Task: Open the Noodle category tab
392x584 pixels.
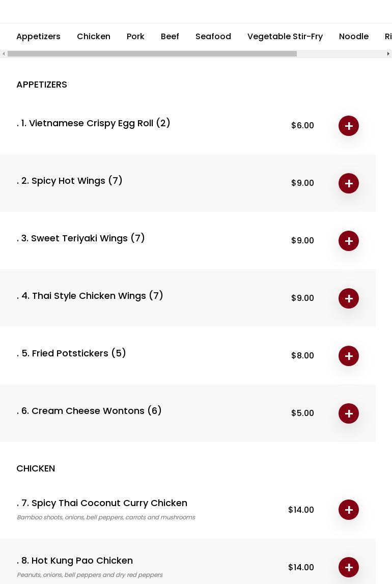Action: [354, 37]
